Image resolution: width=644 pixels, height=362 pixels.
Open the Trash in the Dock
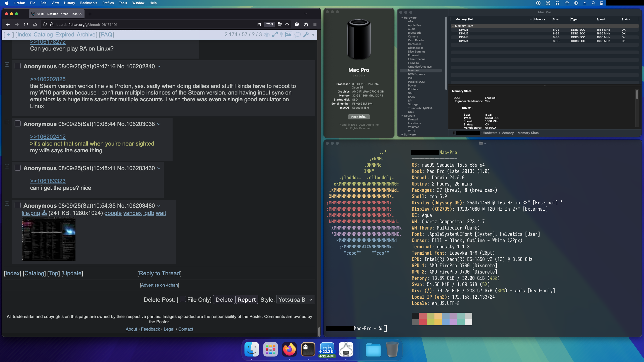point(392,349)
